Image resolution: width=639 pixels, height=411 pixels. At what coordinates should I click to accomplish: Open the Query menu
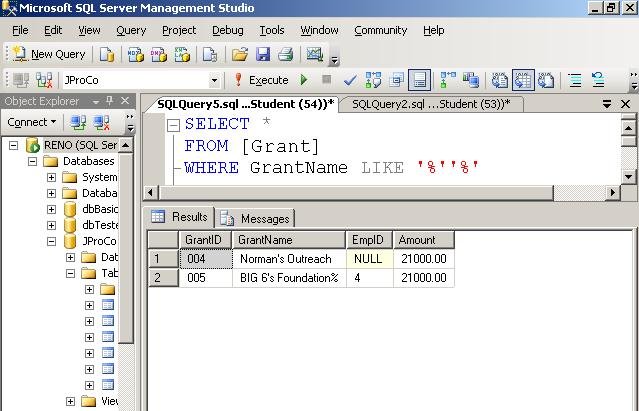[x=131, y=31]
